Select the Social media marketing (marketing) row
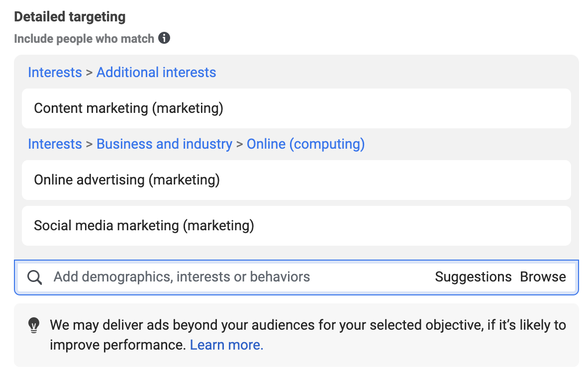This screenshot has height=368, width=588. [x=296, y=226]
